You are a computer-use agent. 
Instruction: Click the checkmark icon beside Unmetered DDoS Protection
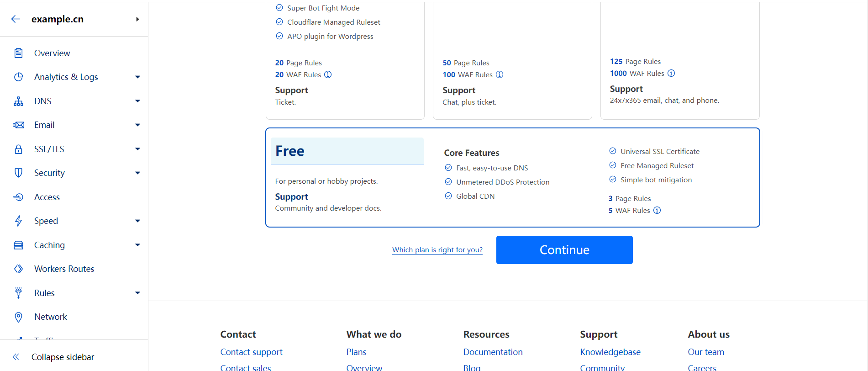point(448,182)
